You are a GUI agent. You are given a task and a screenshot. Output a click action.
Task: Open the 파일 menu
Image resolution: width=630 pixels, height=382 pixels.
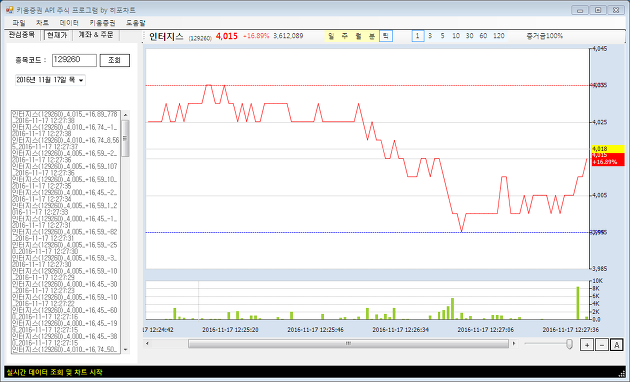coord(18,23)
